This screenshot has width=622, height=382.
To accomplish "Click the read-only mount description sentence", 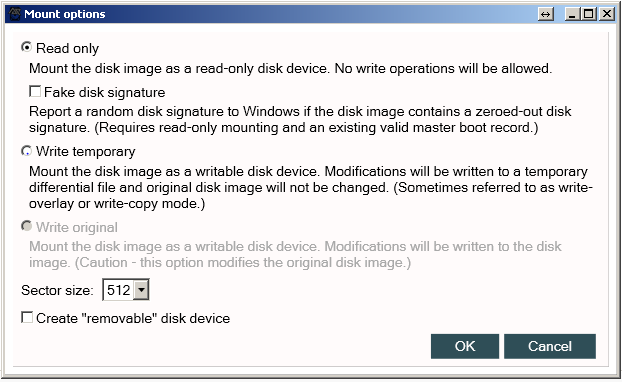I will click(x=290, y=69).
